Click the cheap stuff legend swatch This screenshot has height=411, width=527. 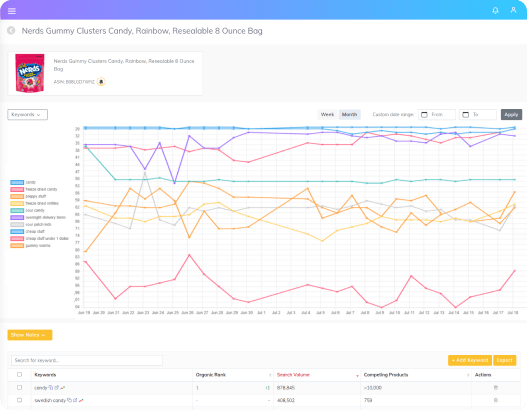pos(17,232)
